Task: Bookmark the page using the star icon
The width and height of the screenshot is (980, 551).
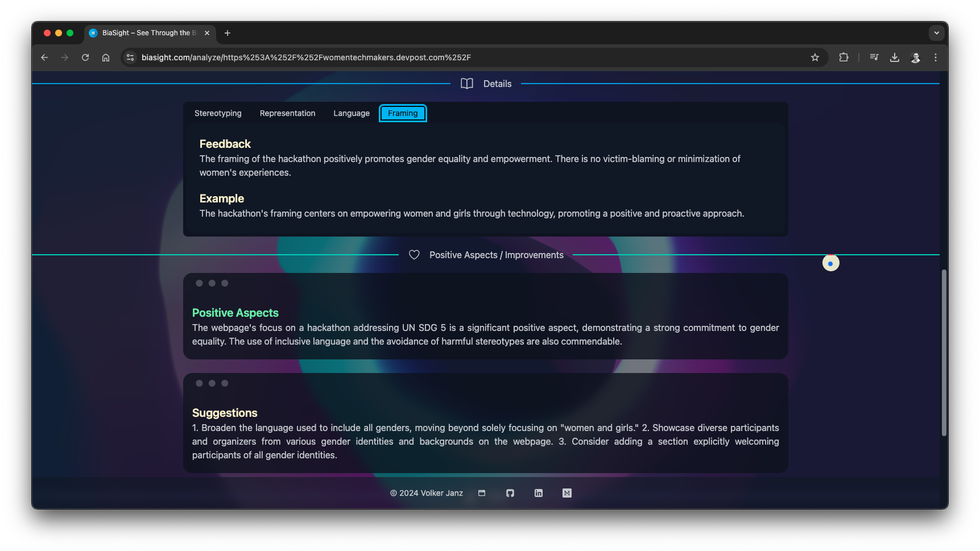Action: (x=815, y=57)
